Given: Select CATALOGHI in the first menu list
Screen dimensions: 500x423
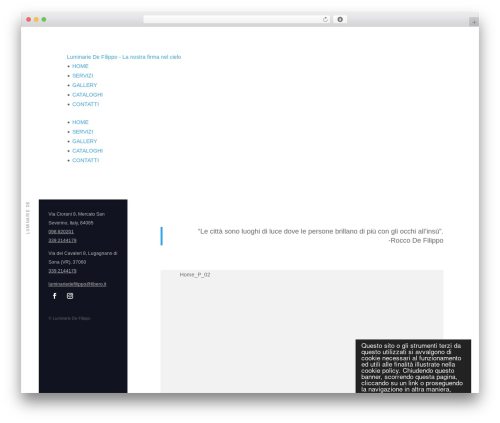Looking at the screenshot, I should (88, 95).
